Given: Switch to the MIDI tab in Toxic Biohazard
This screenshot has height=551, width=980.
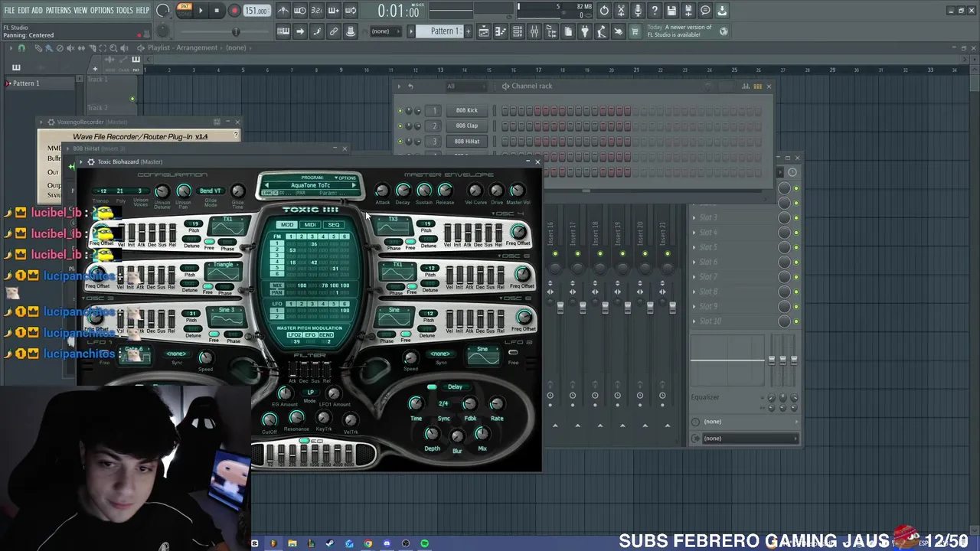Looking at the screenshot, I should 310,225.
